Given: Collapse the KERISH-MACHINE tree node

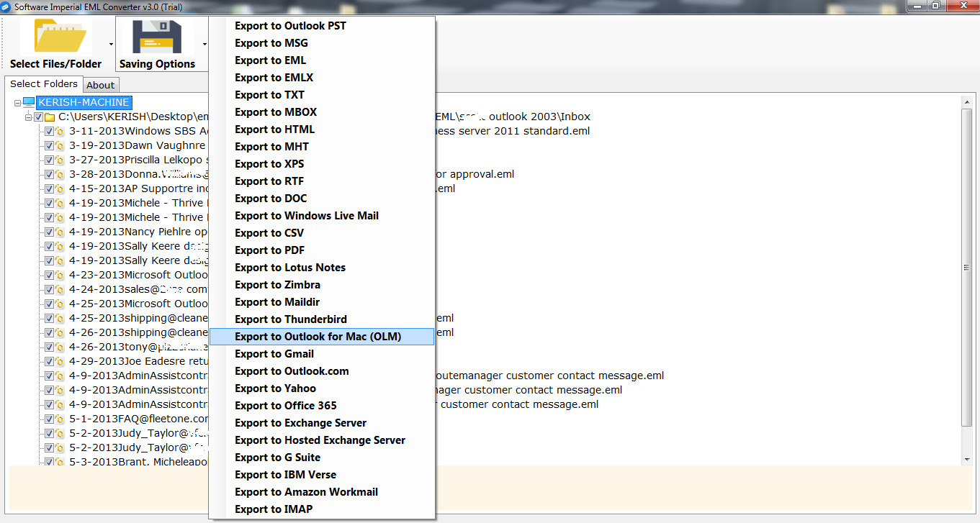Looking at the screenshot, I should pyautogui.click(x=17, y=103).
